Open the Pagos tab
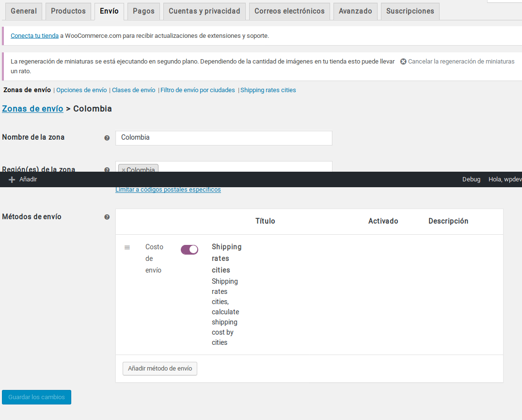The image size is (522, 420). pyautogui.click(x=143, y=11)
